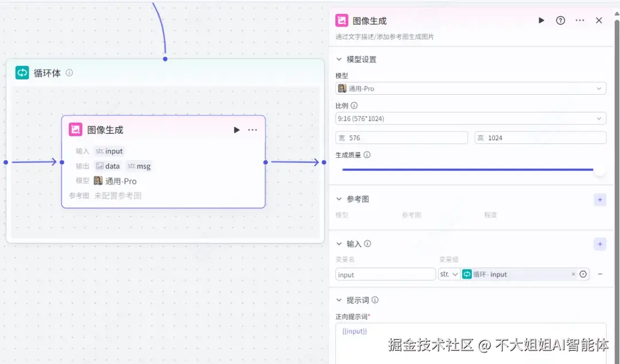Image resolution: width=620 pixels, height=364 pixels.
Task: Click the 图像生成 panel title
Action: point(370,20)
